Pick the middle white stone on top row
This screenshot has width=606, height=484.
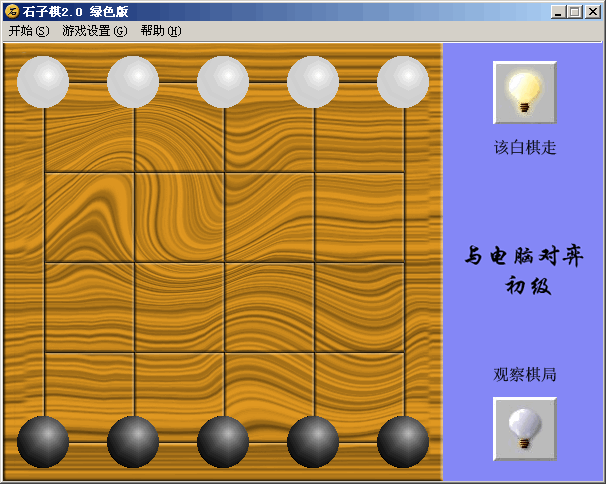pyautogui.click(x=223, y=82)
